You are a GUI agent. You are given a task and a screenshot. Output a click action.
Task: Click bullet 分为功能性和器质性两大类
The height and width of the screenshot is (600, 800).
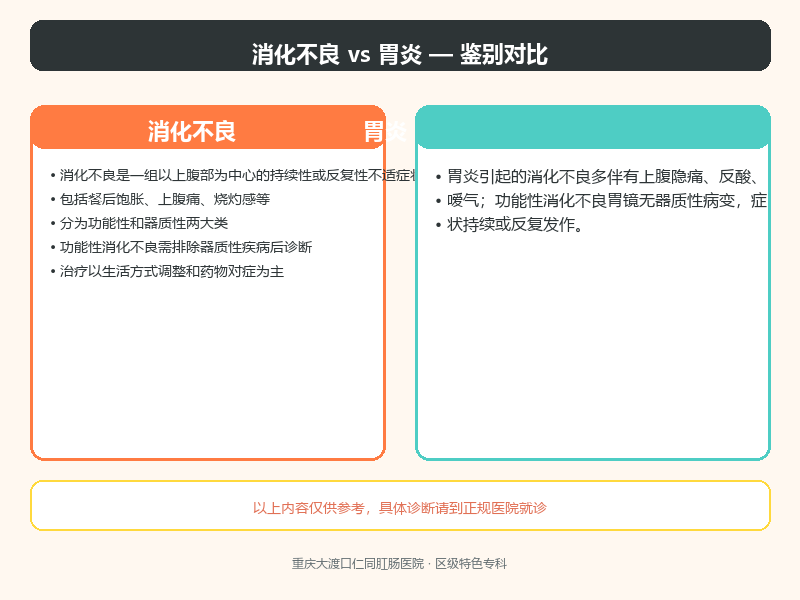pyautogui.click(x=139, y=223)
